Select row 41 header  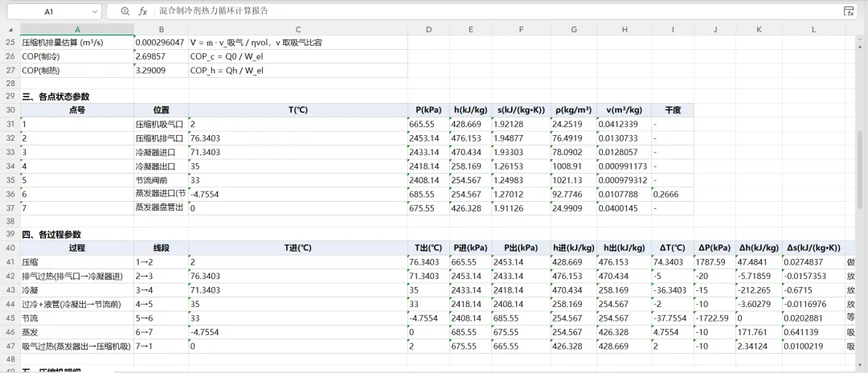click(10, 262)
